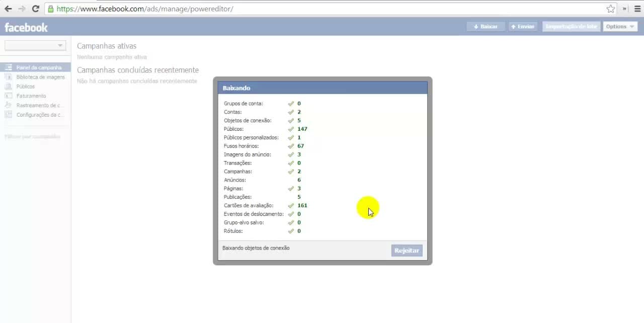Open Configurações da c... in the sidebar
Viewport: 644px width, 323px height.
35,115
